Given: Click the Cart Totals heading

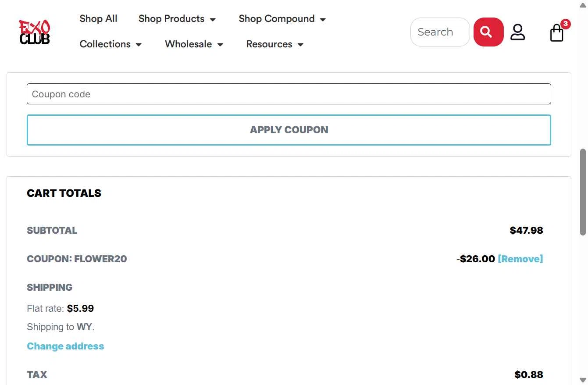Looking at the screenshot, I should [x=64, y=193].
